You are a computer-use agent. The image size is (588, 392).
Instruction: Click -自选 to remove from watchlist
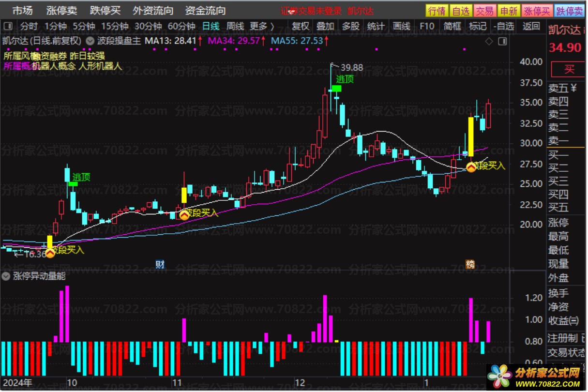pos(503,26)
